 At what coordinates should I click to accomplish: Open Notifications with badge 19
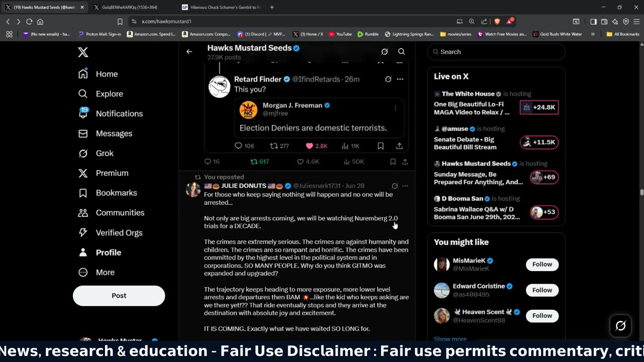[x=110, y=114]
